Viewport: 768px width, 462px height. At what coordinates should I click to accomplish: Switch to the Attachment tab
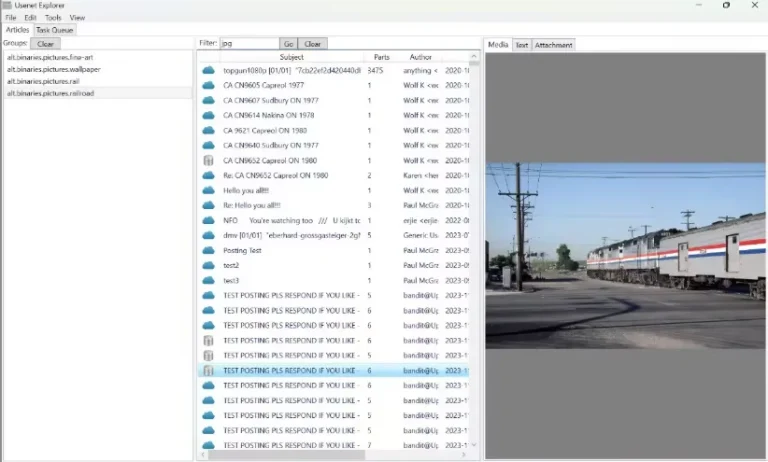[x=553, y=45]
